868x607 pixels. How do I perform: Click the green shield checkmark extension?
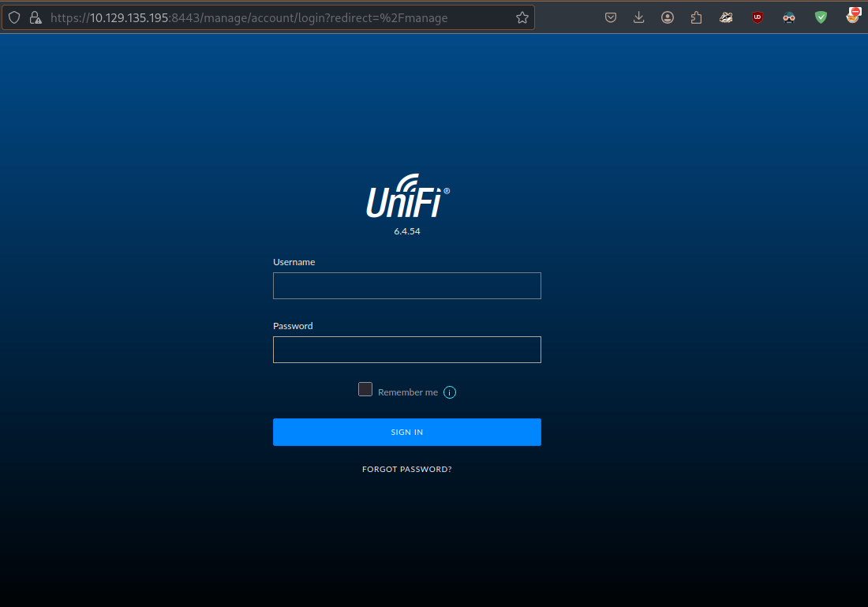point(821,17)
